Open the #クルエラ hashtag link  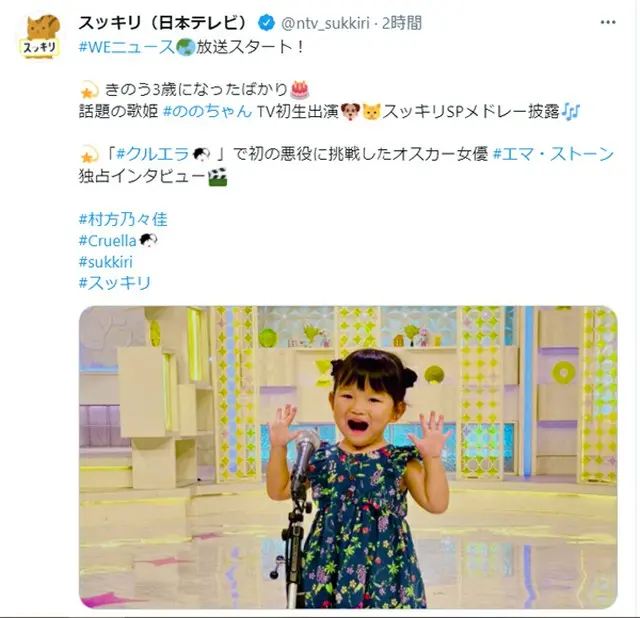163,154
